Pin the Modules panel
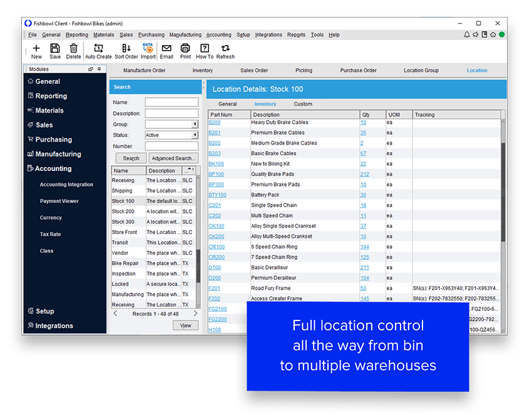Image resolution: width=532 pixels, height=415 pixels. tap(99, 69)
